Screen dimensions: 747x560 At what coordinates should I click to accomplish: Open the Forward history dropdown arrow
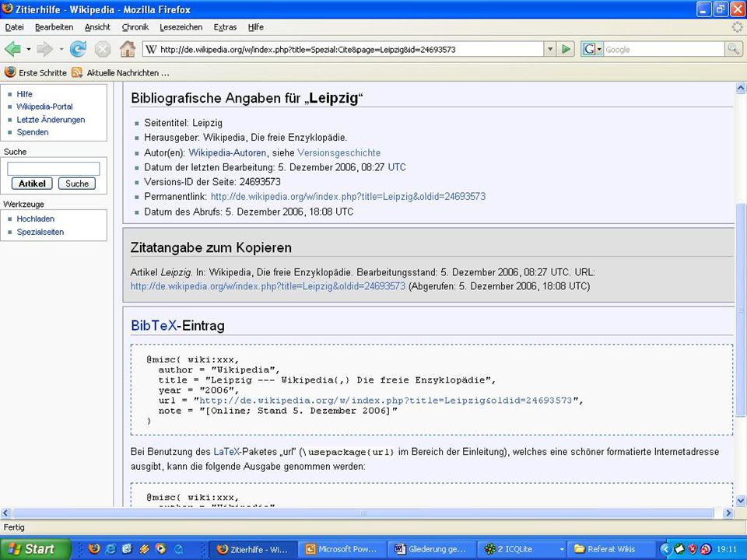click(x=61, y=49)
